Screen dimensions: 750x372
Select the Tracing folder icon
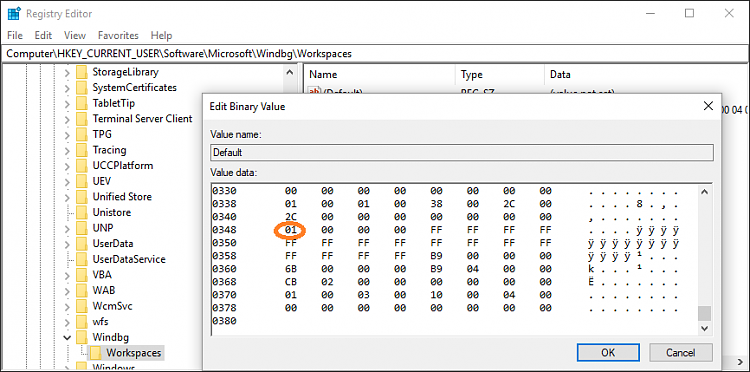83,150
